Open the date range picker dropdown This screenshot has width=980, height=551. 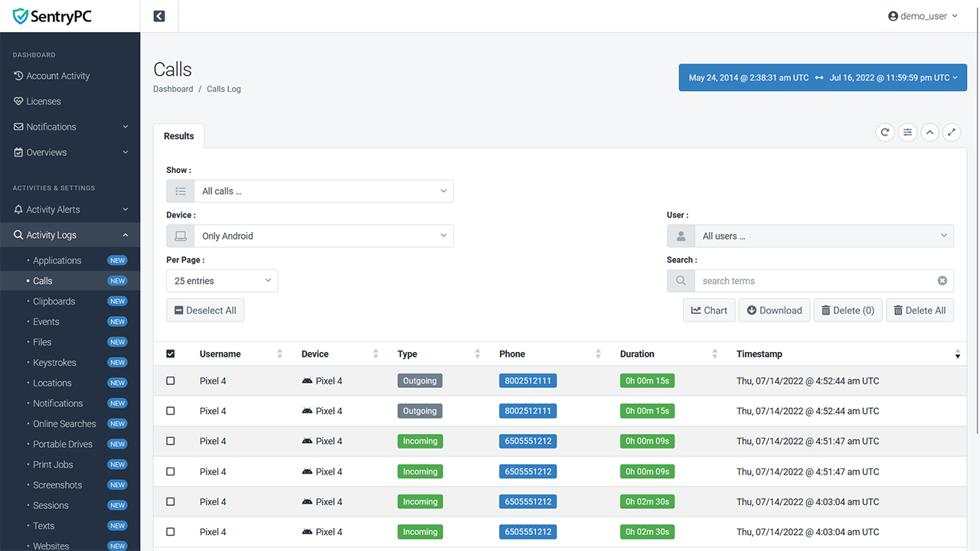click(823, 77)
